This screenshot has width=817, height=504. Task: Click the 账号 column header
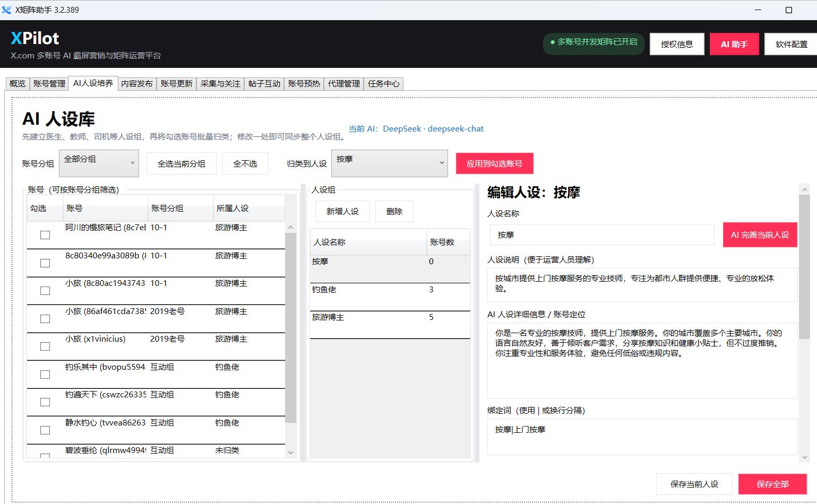click(106, 208)
